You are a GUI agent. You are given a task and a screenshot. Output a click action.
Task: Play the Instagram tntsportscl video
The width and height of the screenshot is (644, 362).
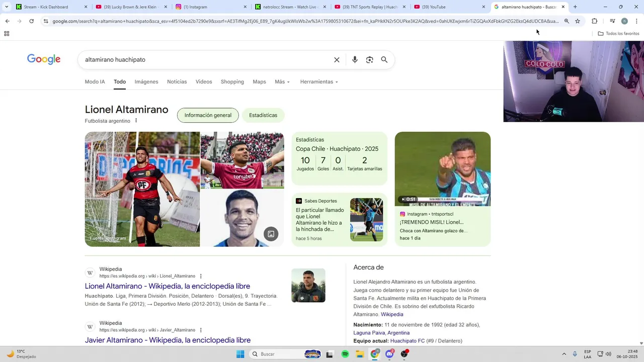pos(443,169)
